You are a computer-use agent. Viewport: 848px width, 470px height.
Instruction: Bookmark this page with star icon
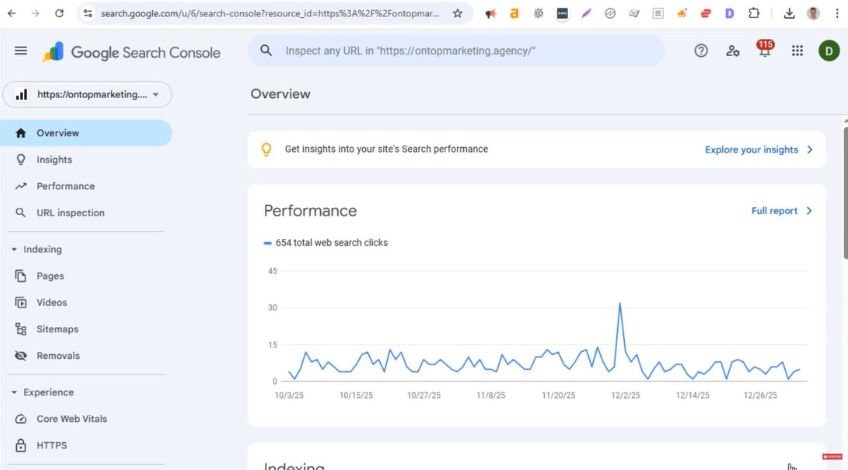457,14
